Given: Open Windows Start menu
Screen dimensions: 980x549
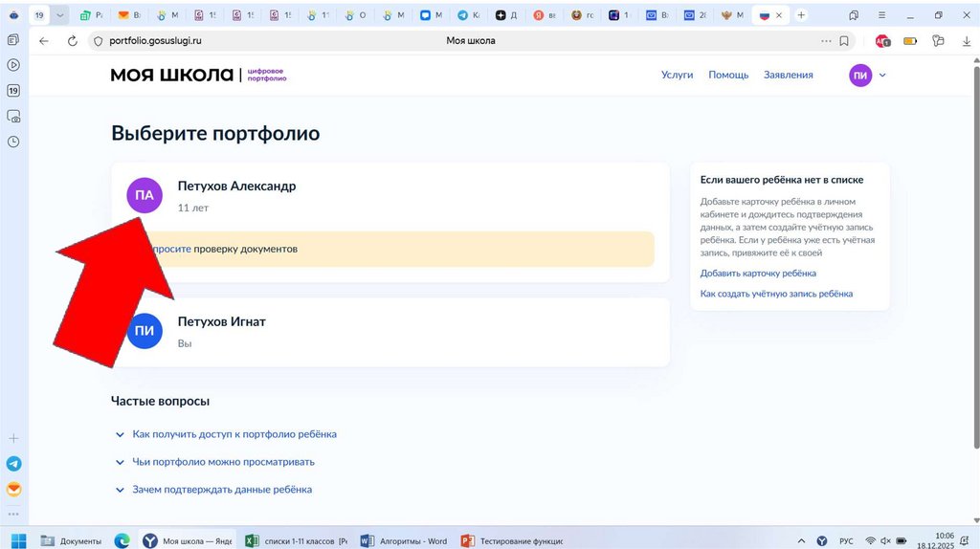Looking at the screenshot, I should click(x=19, y=541).
